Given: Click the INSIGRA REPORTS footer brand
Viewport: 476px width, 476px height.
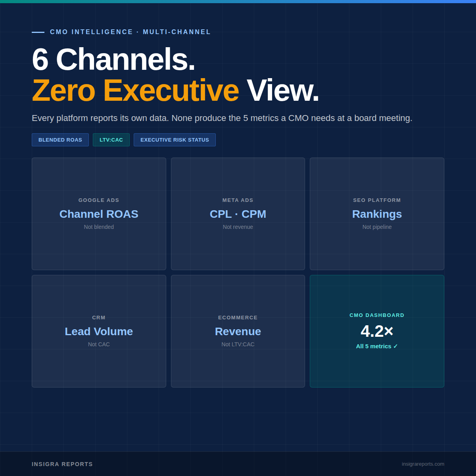Looking at the screenshot, I should click(62, 464).
